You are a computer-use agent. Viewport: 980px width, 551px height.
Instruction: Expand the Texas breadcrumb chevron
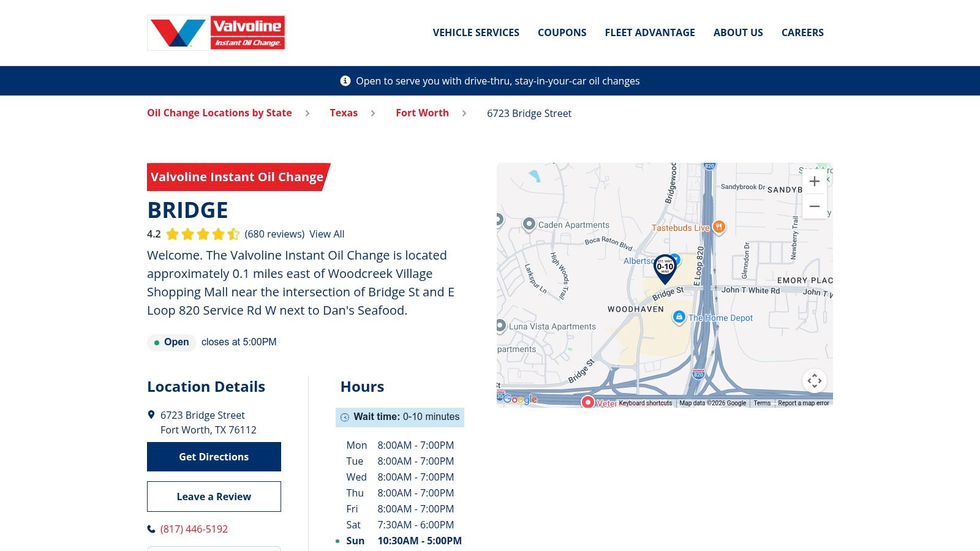(372, 113)
